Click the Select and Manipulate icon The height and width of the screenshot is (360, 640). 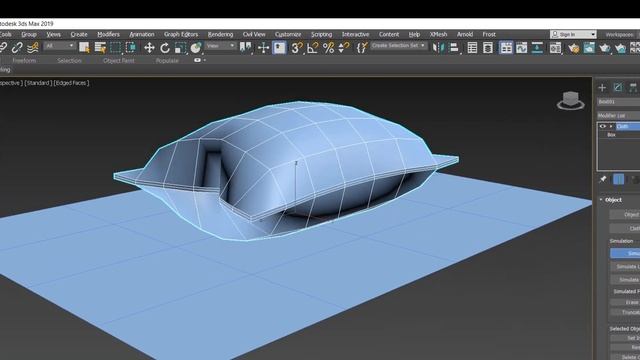264,48
